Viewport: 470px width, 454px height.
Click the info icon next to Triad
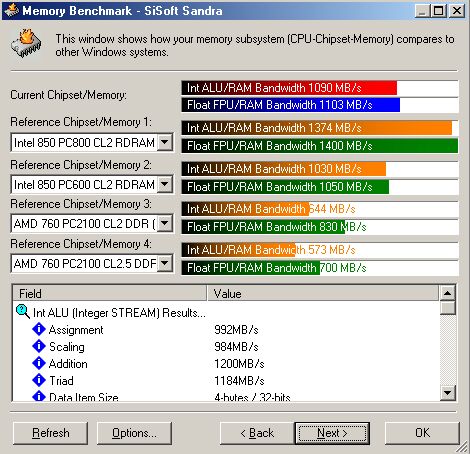point(39,380)
